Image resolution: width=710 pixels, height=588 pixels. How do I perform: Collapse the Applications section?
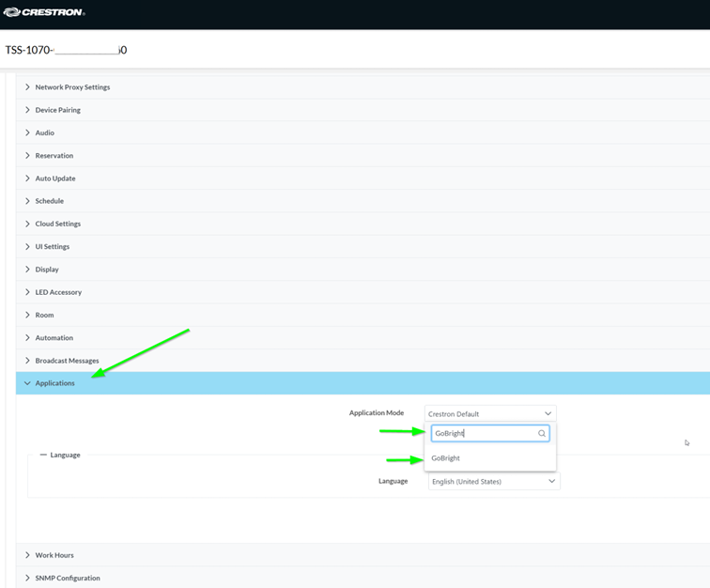point(54,383)
